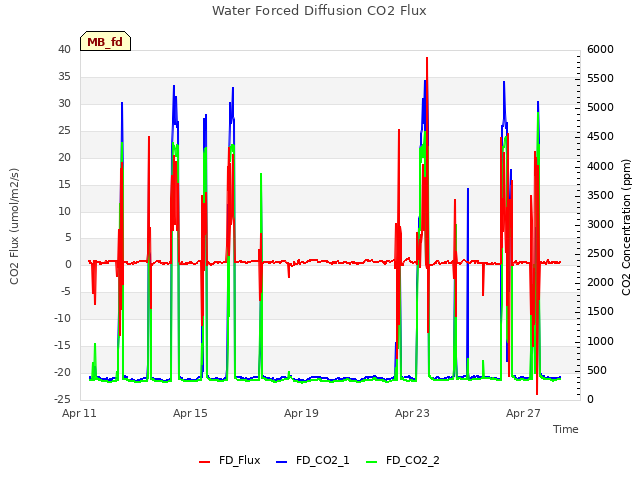Click the chart title Water Forced Diffusion CO2 Flux
Image resolution: width=640 pixels, height=480 pixels.
pos(319,11)
